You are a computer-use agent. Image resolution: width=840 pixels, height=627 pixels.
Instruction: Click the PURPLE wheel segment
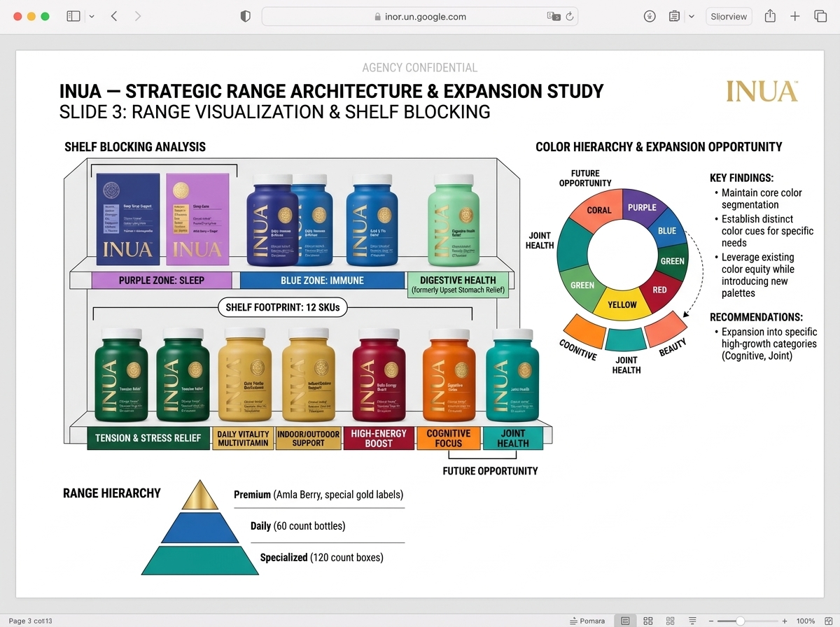[x=641, y=207]
